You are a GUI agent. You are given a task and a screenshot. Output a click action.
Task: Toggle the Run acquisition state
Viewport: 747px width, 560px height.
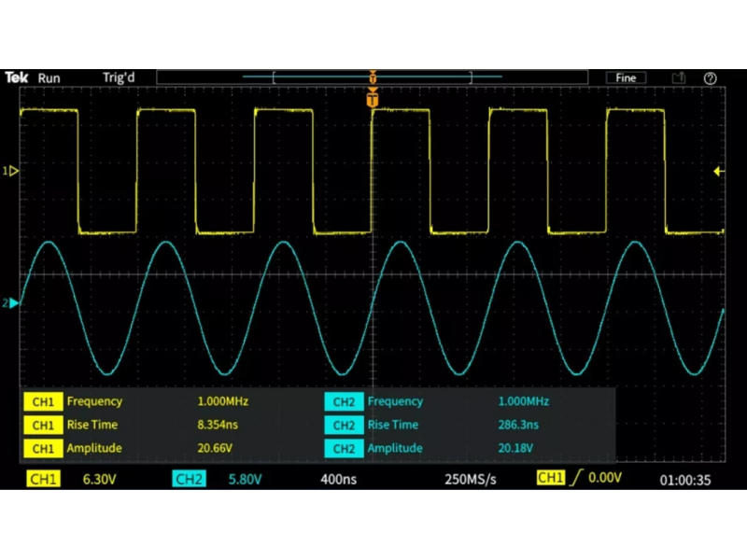(x=49, y=78)
